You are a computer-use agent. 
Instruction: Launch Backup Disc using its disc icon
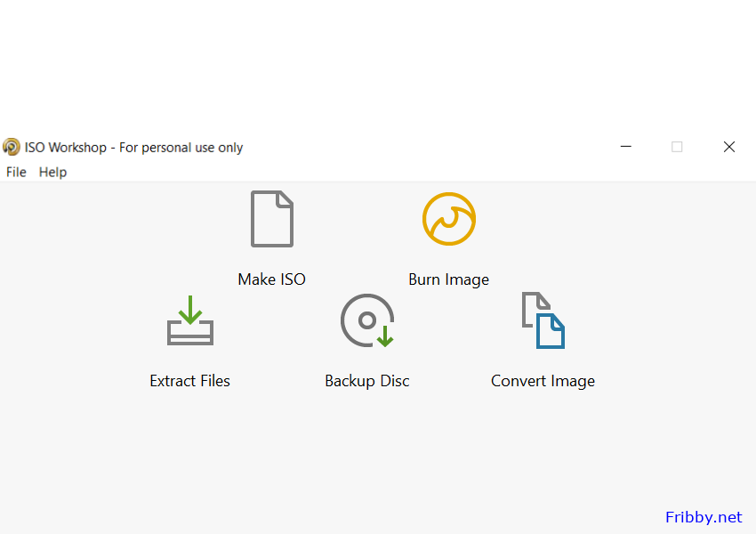click(x=367, y=320)
